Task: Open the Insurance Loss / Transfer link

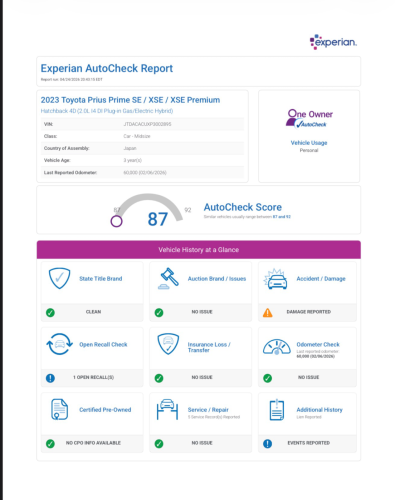Action: pos(209,347)
